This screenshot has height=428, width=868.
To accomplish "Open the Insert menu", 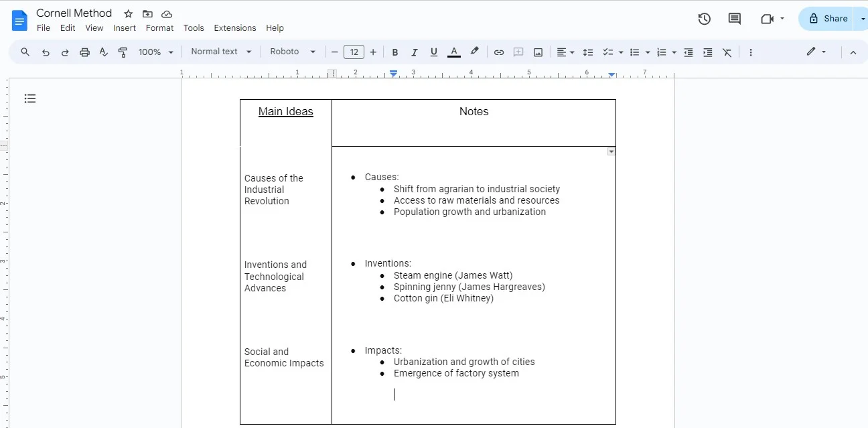I will [x=125, y=28].
